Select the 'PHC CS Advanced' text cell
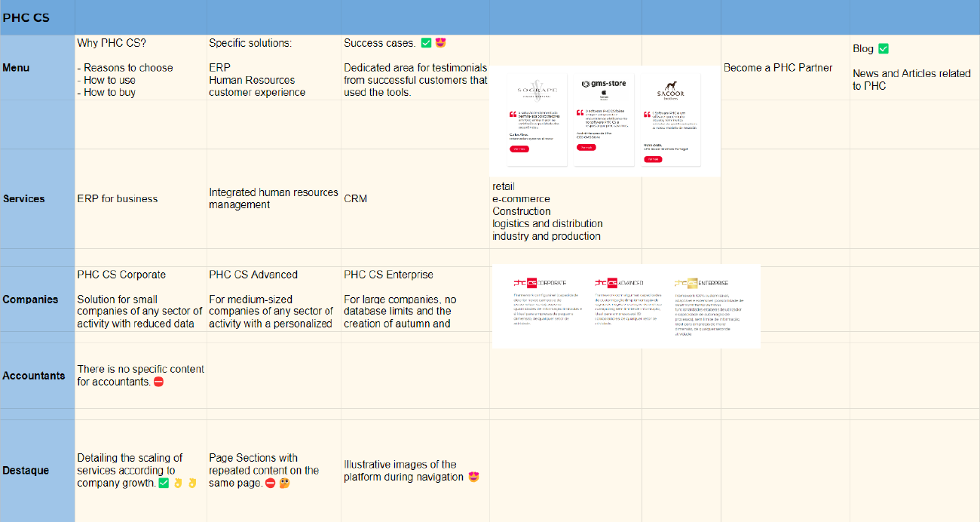Screen dimensions: 980x522 (274, 299)
